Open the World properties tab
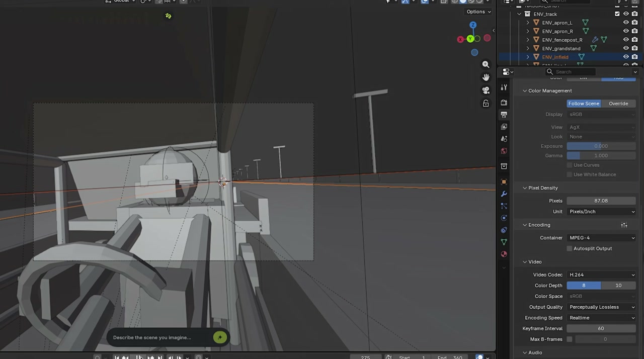644x359 pixels. point(504,151)
